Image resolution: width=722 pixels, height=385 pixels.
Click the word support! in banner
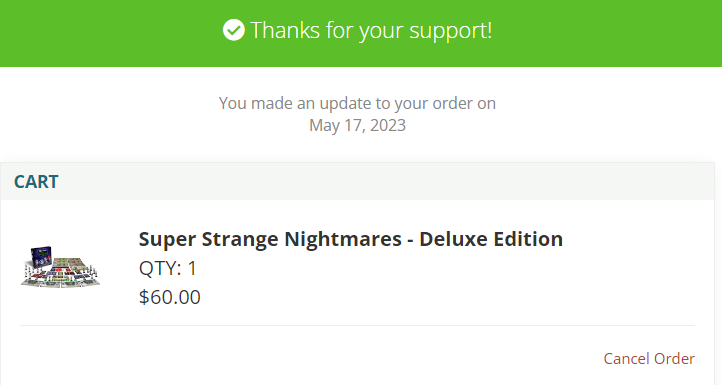point(451,31)
